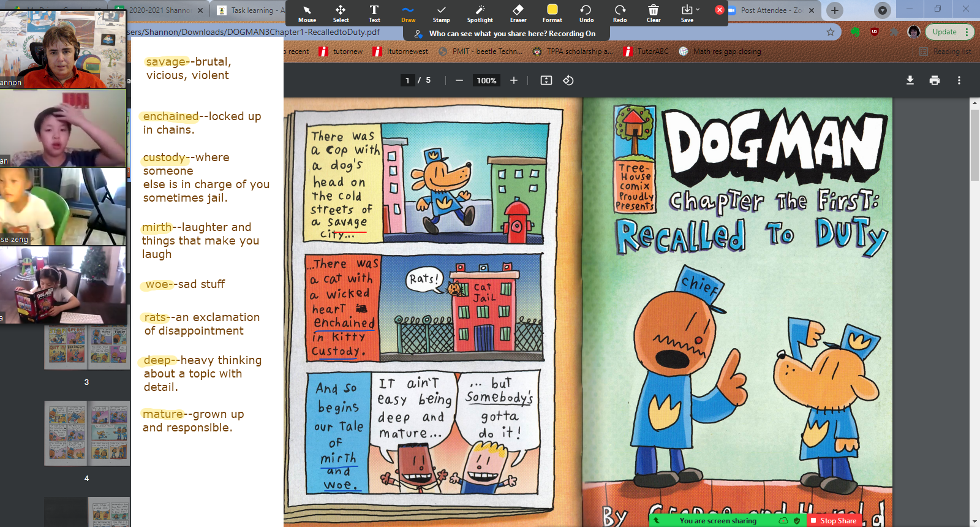The height and width of the screenshot is (527, 980).
Task: Open PDF viewer more actions menu
Action: [959, 80]
